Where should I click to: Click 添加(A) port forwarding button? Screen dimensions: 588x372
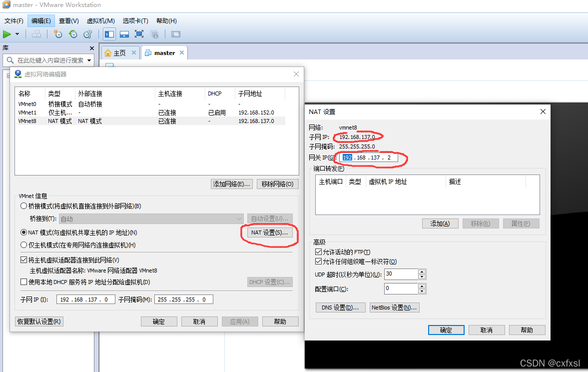pyautogui.click(x=440, y=223)
